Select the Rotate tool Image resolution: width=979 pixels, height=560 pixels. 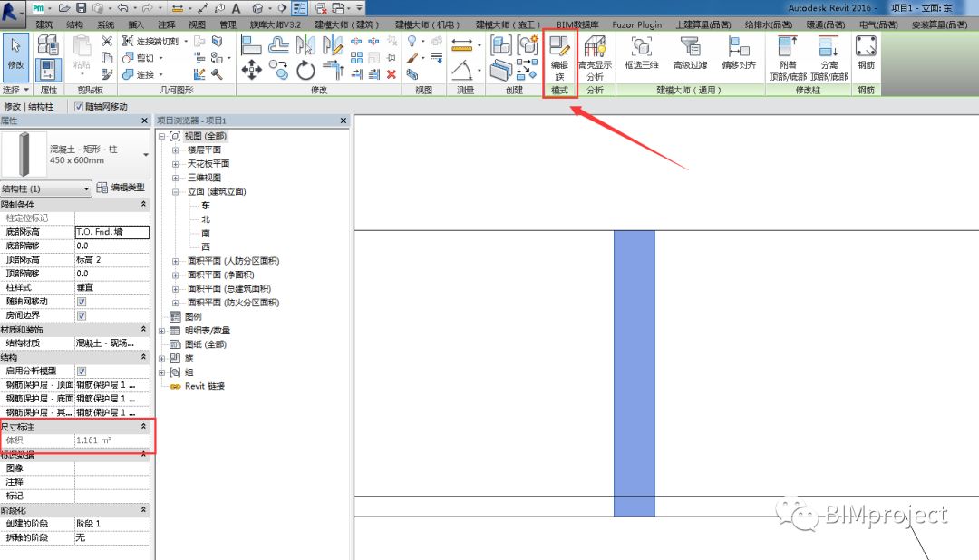tap(305, 70)
